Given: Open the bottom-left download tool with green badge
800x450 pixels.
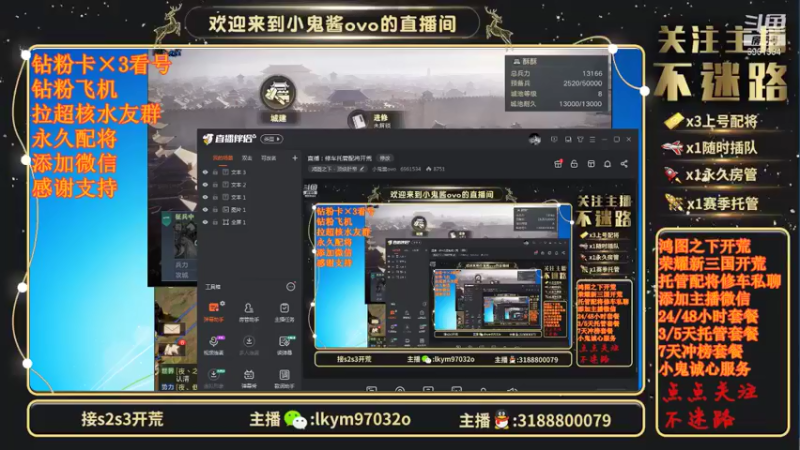Looking at the screenshot, I should point(214,378).
